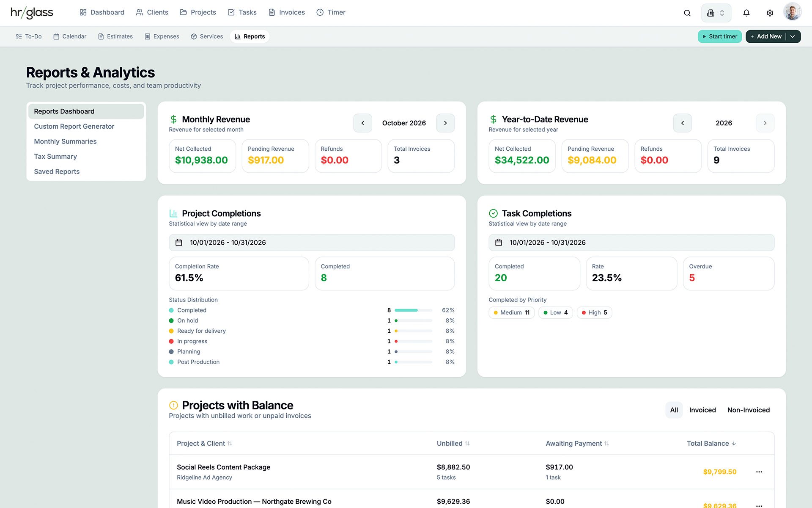Open Saved Reports in sidebar
Viewport: 812px width, 508px height.
click(86, 171)
